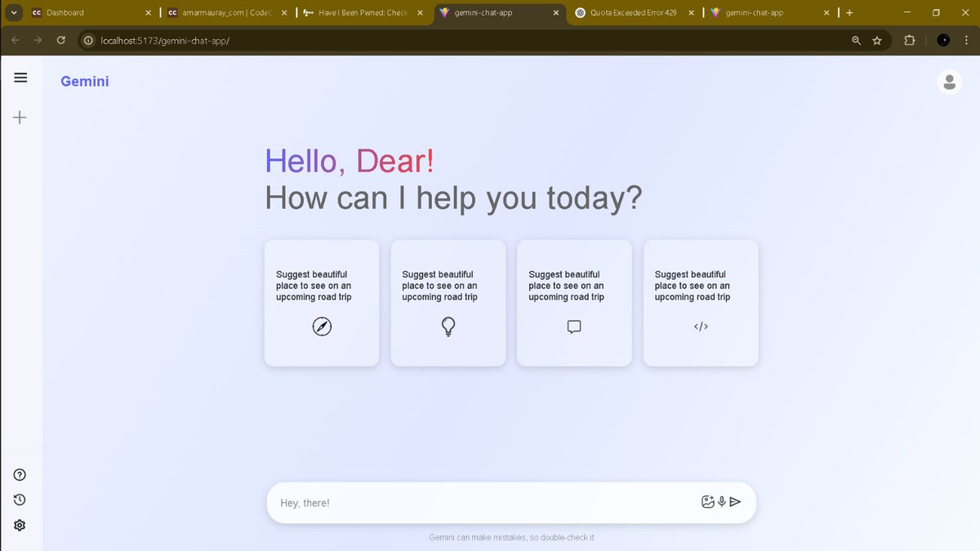Open the Chrome profile icon in toolbar

pyautogui.click(x=943, y=40)
